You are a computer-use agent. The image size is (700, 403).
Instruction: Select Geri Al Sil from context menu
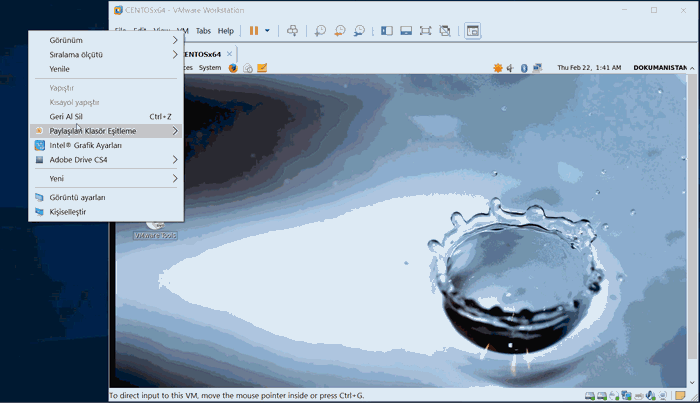click(x=106, y=116)
